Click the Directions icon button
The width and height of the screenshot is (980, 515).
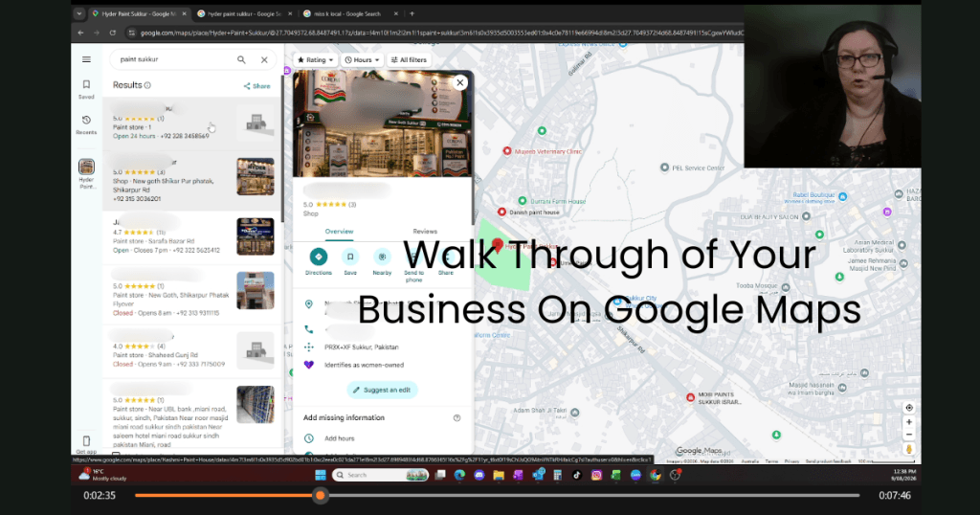[318, 257]
